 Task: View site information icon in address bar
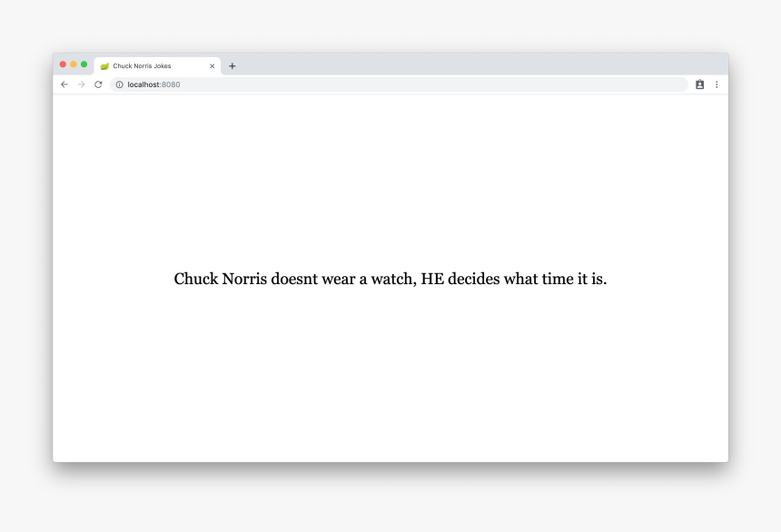click(x=119, y=84)
